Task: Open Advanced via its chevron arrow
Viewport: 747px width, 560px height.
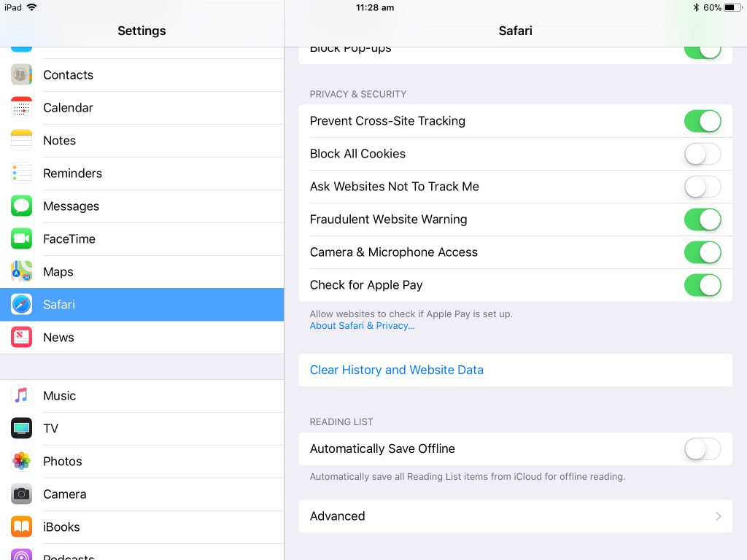Action: click(x=719, y=516)
